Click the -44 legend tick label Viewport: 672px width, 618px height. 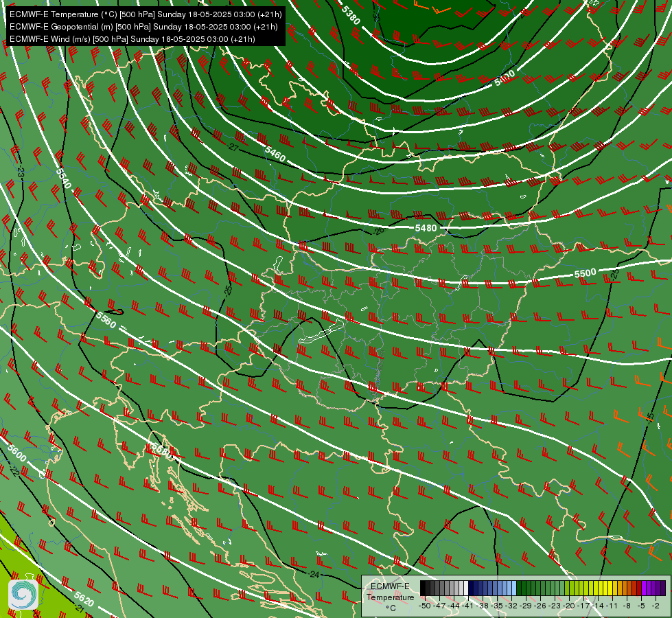pos(454,606)
